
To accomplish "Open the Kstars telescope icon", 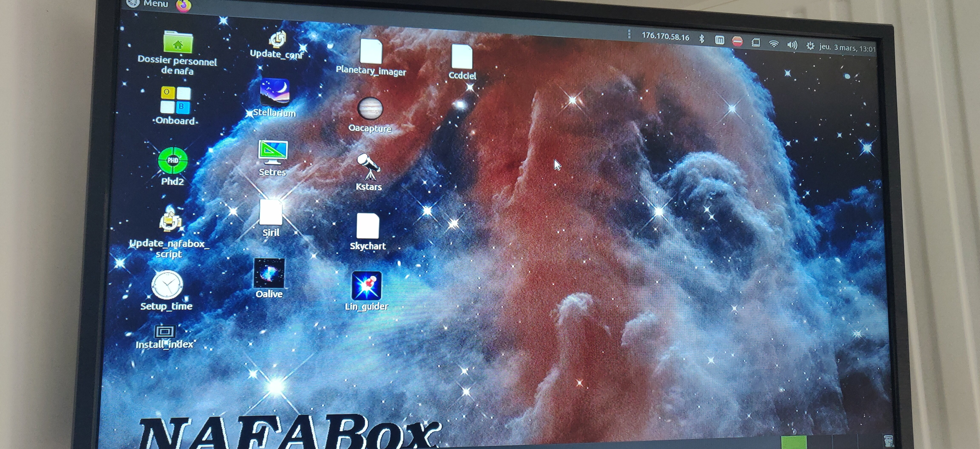I will click(x=368, y=166).
